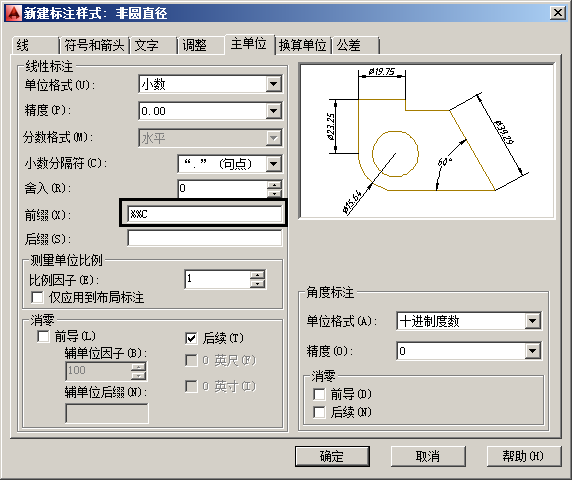Open the 换算单位 alternate units tab
The width and height of the screenshot is (572, 480).
coord(302,46)
